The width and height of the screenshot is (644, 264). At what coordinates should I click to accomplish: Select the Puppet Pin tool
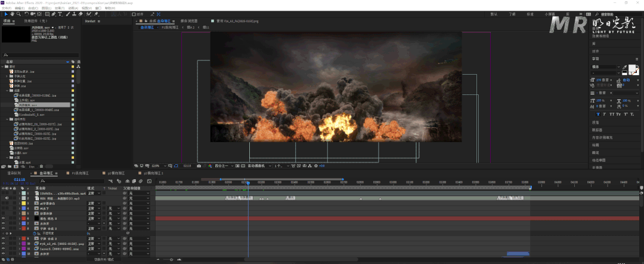(95, 14)
